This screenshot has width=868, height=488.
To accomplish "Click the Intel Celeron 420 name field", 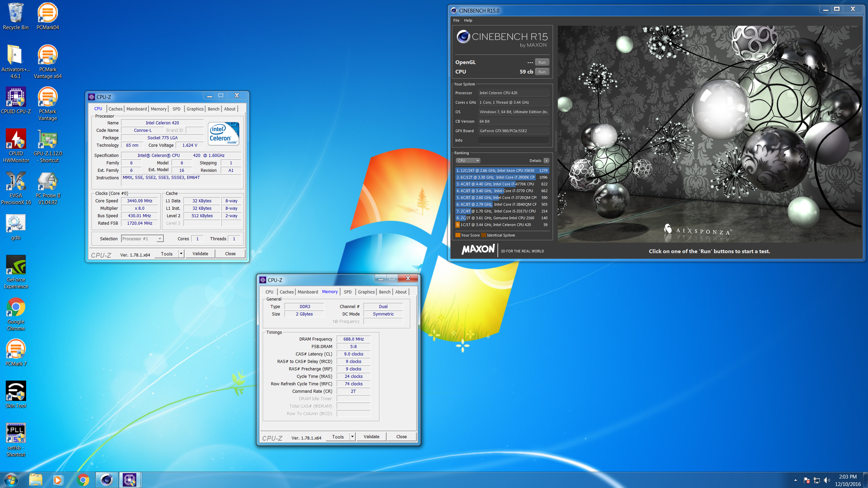I will point(162,123).
